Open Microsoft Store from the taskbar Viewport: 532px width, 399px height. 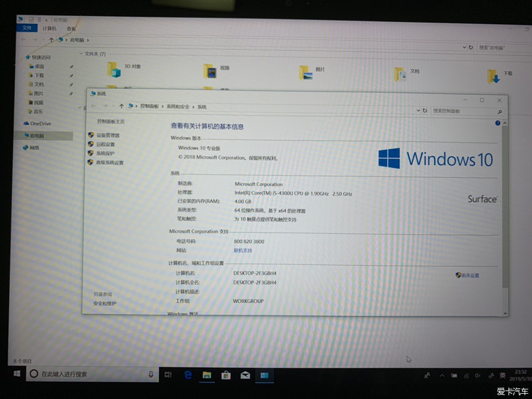[226, 375]
